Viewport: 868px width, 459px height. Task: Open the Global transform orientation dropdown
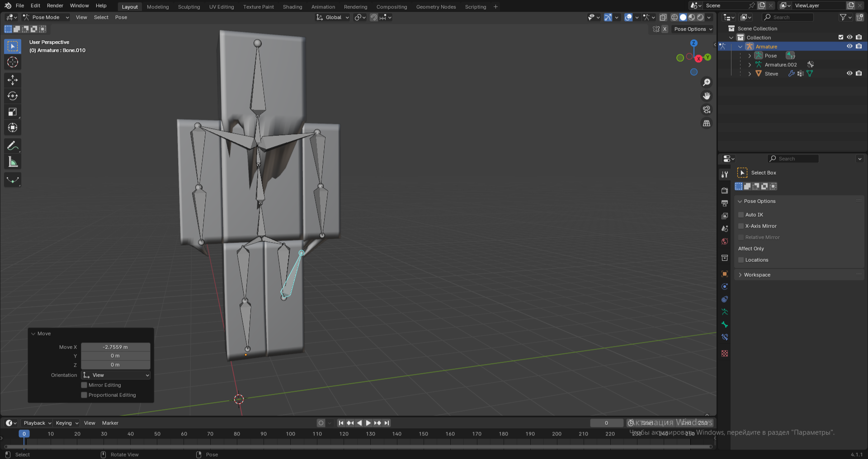coord(333,17)
